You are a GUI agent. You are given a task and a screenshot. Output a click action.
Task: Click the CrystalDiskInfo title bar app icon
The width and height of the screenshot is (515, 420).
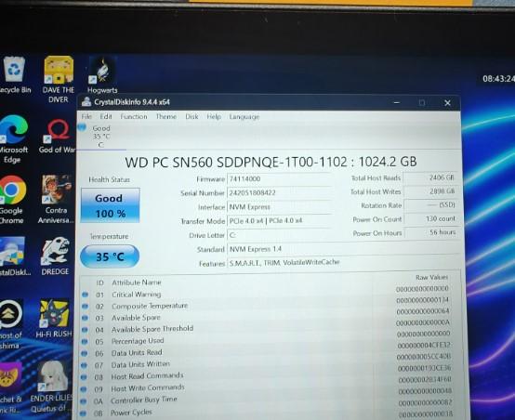tap(86, 102)
